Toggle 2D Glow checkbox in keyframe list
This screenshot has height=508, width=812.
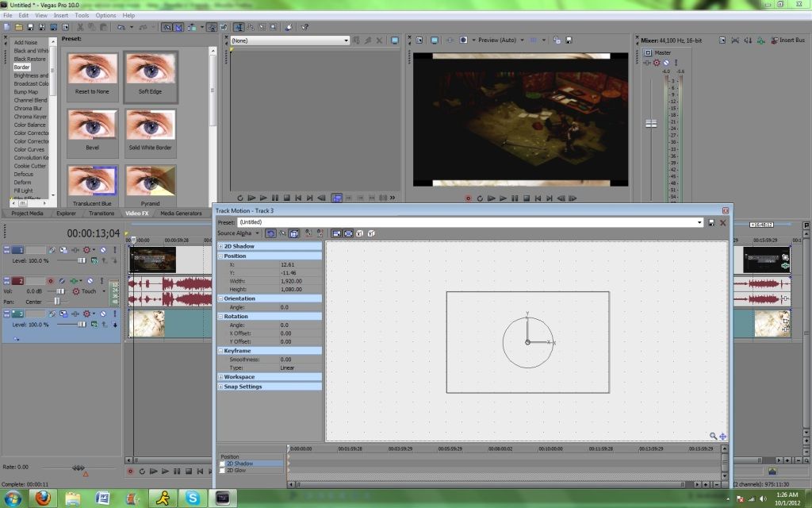point(222,470)
